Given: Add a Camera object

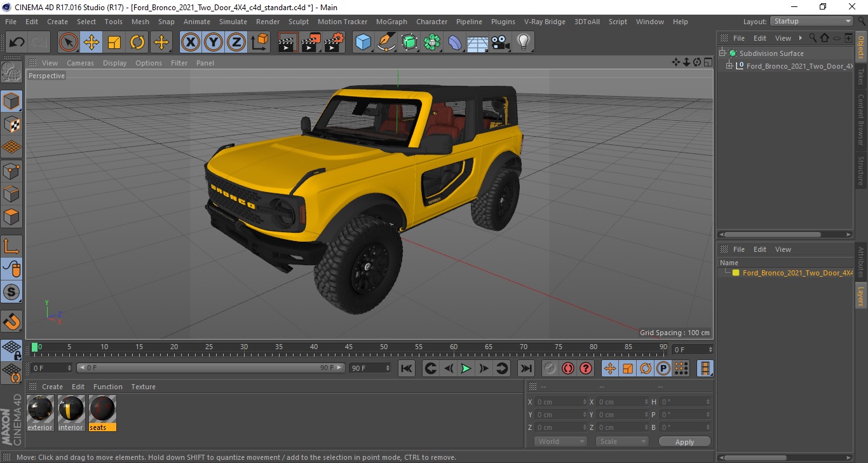Looking at the screenshot, I should pos(500,43).
